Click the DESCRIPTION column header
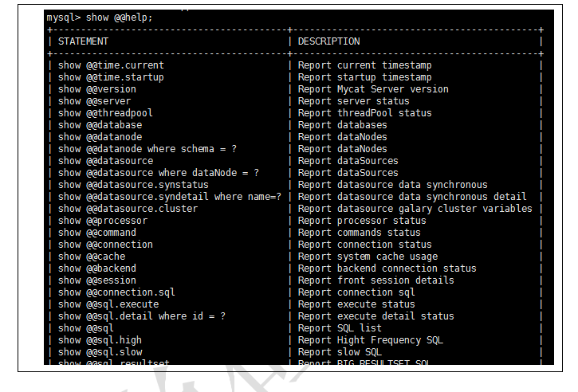Viewport: 578px width, 392px height. pos(328,41)
